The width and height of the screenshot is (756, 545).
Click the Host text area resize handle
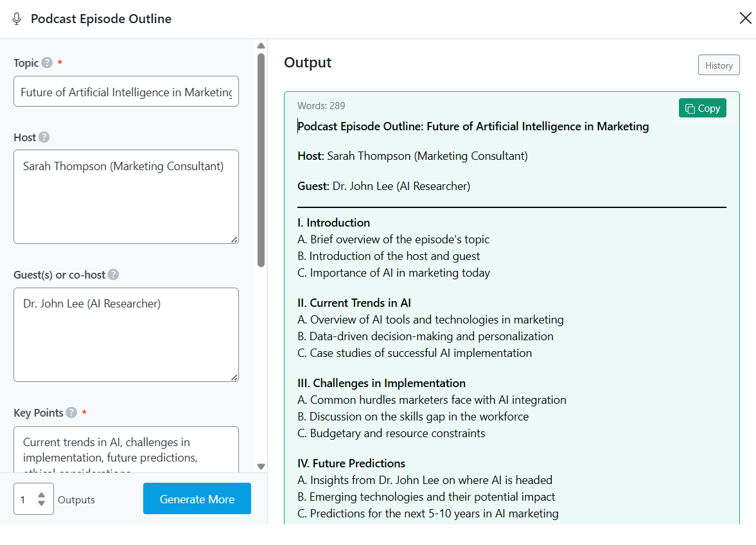234,239
